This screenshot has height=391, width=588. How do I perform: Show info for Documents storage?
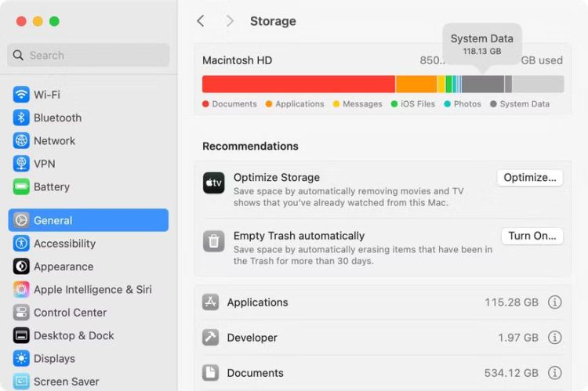(x=555, y=373)
